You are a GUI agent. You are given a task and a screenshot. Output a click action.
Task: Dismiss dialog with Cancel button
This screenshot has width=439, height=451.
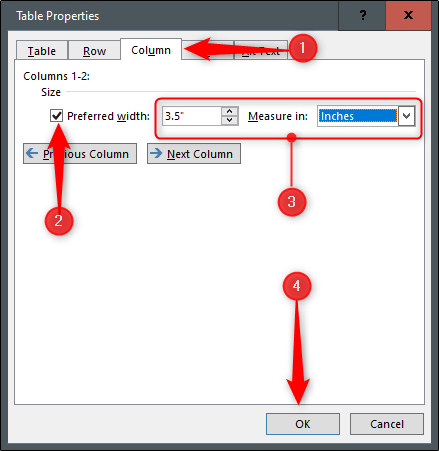pyautogui.click(x=387, y=424)
